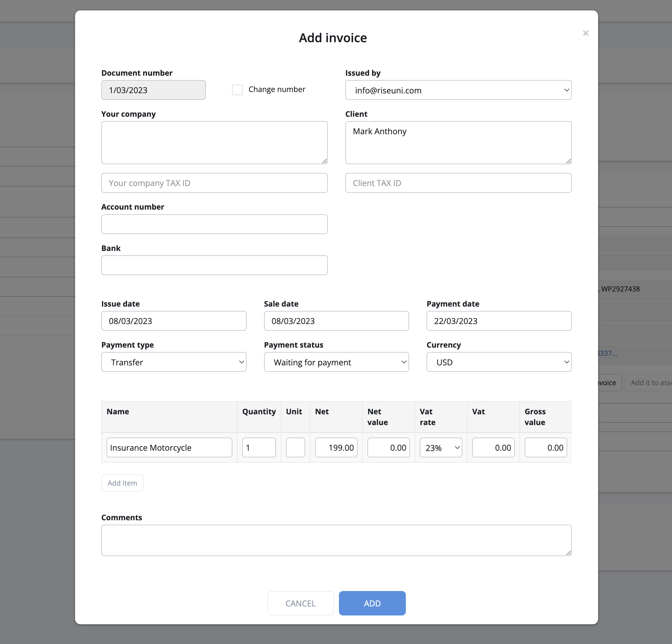Click the Add Item button
The height and width of the screenshot is (644, 672).
pos(122,483)
